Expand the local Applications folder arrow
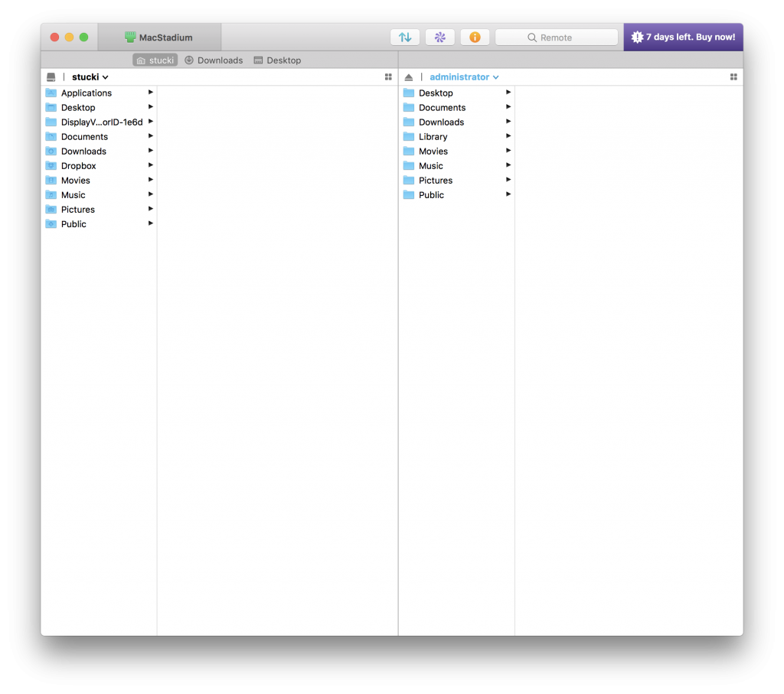Screen dimensions: 784x694 tap(151, 93)
